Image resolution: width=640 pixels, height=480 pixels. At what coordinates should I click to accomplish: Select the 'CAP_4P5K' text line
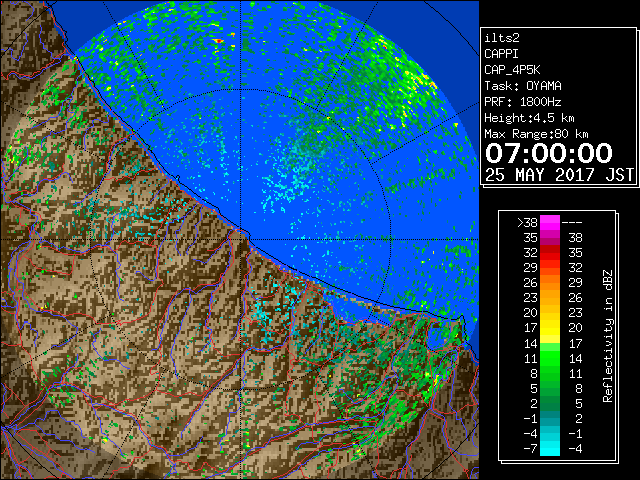[512, 70]
